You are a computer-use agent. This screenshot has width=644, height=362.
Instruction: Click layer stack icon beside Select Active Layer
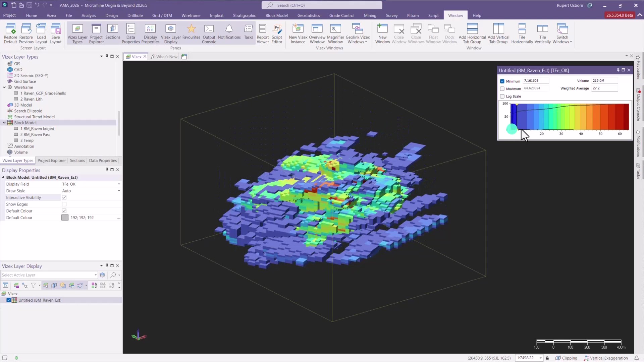pyautogui.click(x=102, y=275)
